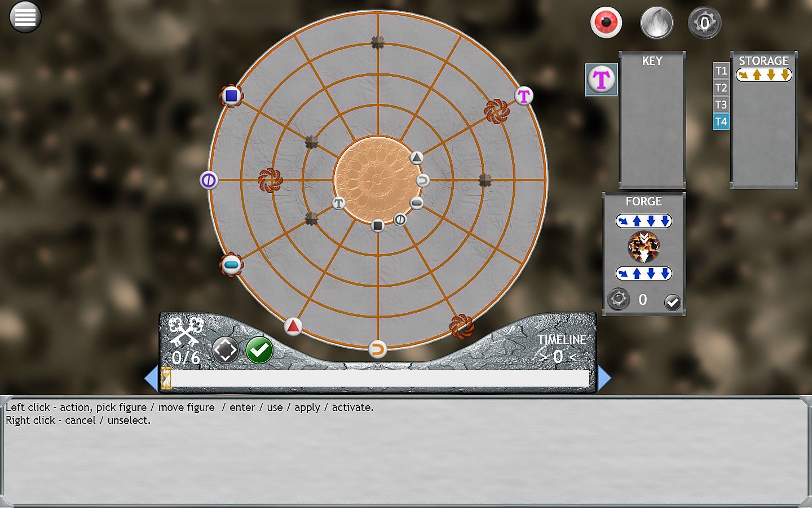Click the grey slashed-circle slot near center

tap(400, 220)
